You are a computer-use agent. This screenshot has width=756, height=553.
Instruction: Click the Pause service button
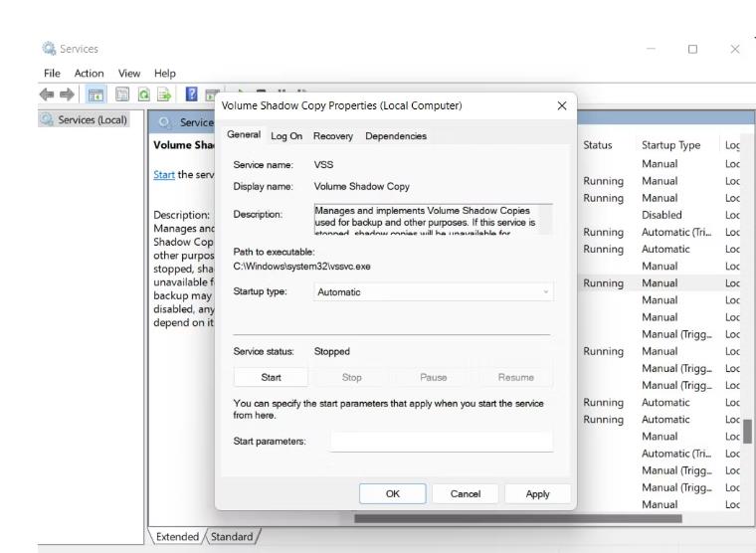coord(433,378)
